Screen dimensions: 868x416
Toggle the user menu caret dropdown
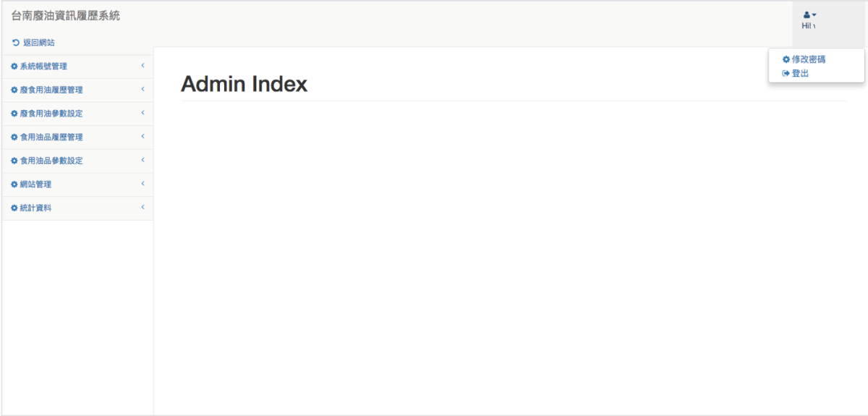[x=814, y=14]
